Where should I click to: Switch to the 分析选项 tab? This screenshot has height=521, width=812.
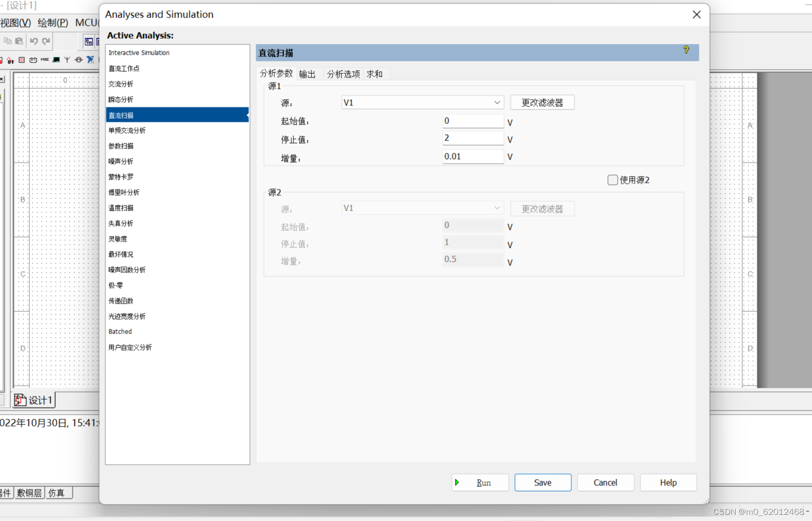tap(343, 74)
